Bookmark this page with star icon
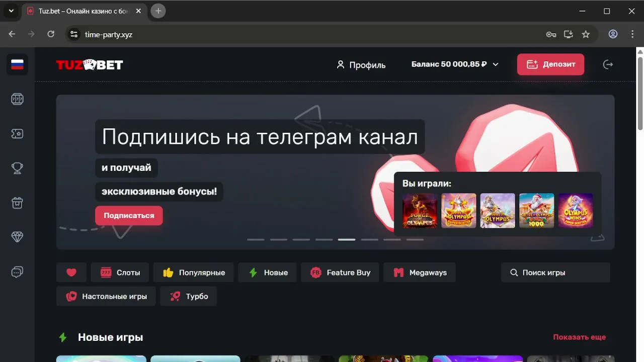The image size is (644, 362). pyautogui.click(x=586, y=34)
